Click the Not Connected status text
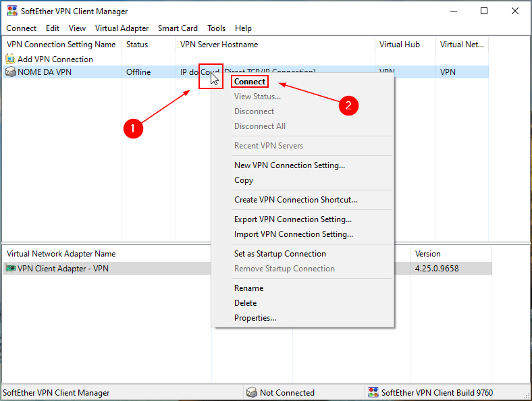This screenshot has height=401, width=532. 287,392
